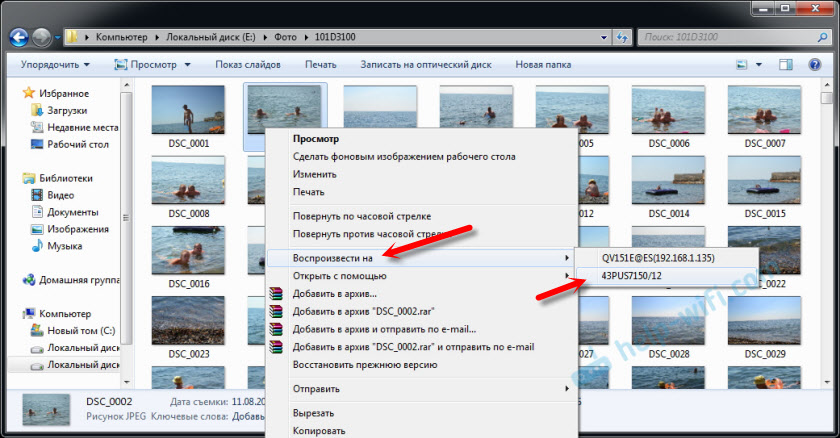The width and height of the screenshot is (840, 438).
Task: Click file list scroll up arrow
Action: (x=826, y=85)
